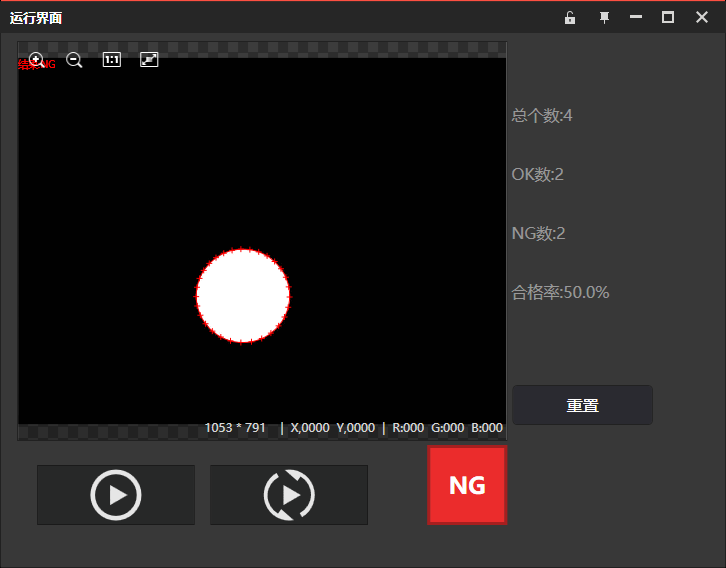Start continuous run with circular play button
This screenshot has width=726, height=568.
click(289, 495)
